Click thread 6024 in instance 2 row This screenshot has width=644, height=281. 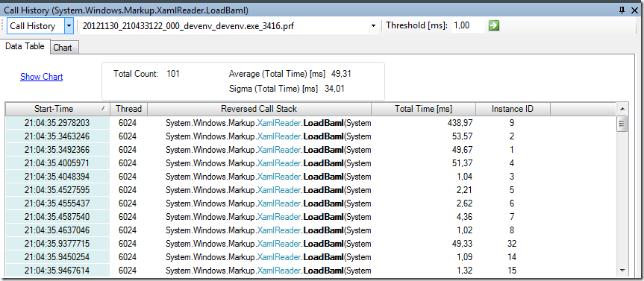pyautogui.click(x=128, y=136)
